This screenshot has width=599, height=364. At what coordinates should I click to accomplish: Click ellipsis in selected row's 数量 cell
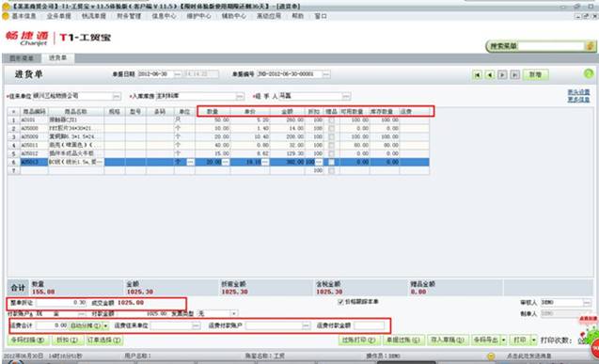pyautogui.click(x=226, y=162)
